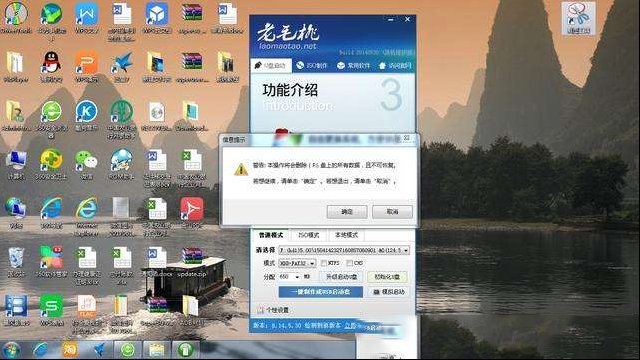Viewport: 640px width, 360px height.
Task: Confirm the warning with 确定 button
Action: [x=347, y=212]
